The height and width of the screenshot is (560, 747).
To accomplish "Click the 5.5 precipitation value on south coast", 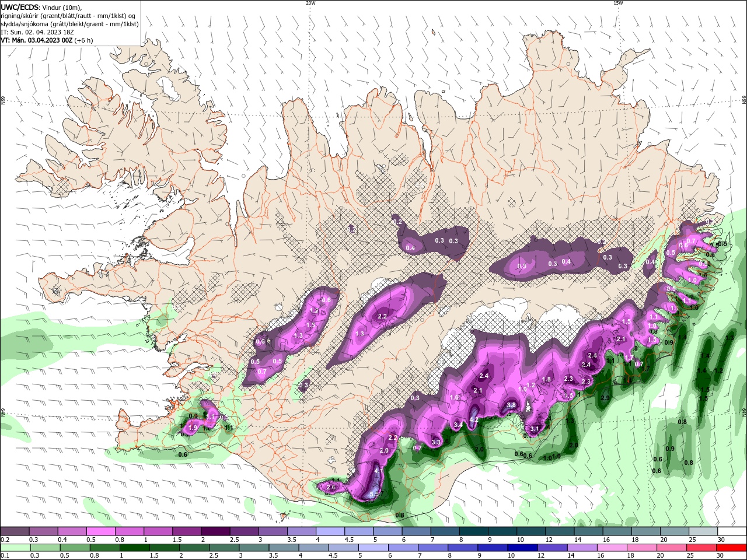I will pyautogui.click(x=375, y=494).
